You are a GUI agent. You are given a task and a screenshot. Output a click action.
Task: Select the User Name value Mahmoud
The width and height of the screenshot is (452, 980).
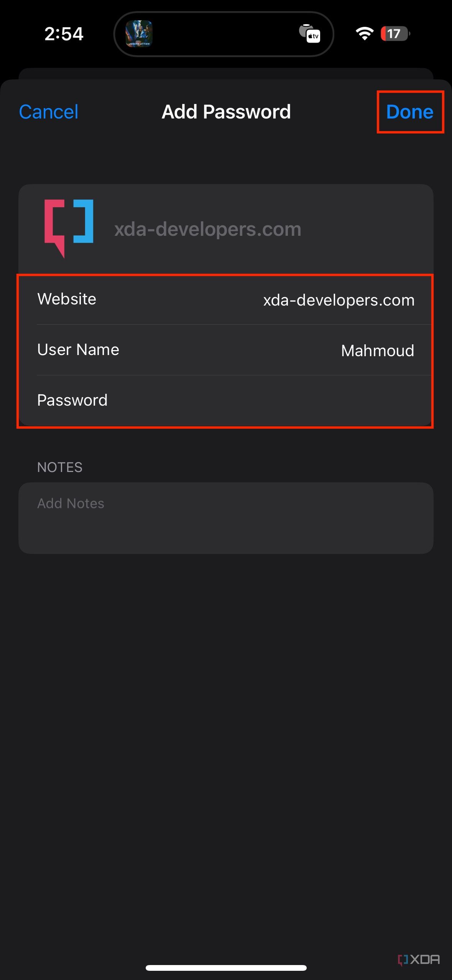(377, 350)
